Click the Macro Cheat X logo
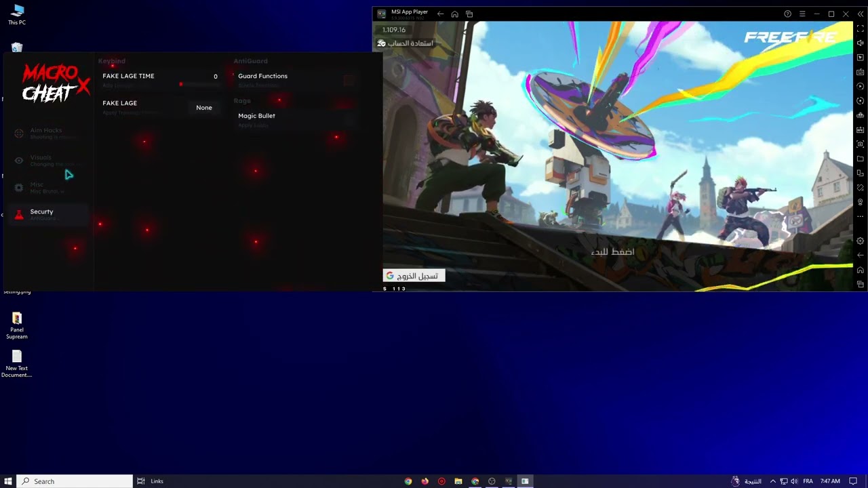 coord(56,83)
